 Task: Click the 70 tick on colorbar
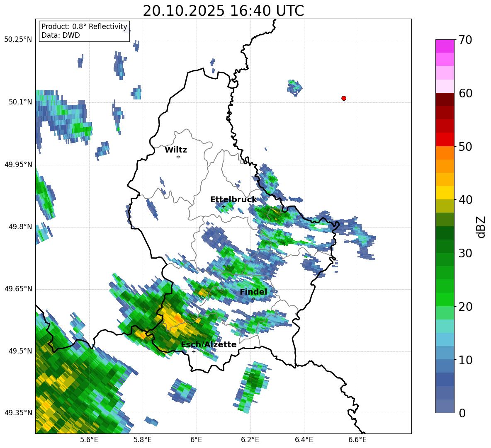point(465,40)
